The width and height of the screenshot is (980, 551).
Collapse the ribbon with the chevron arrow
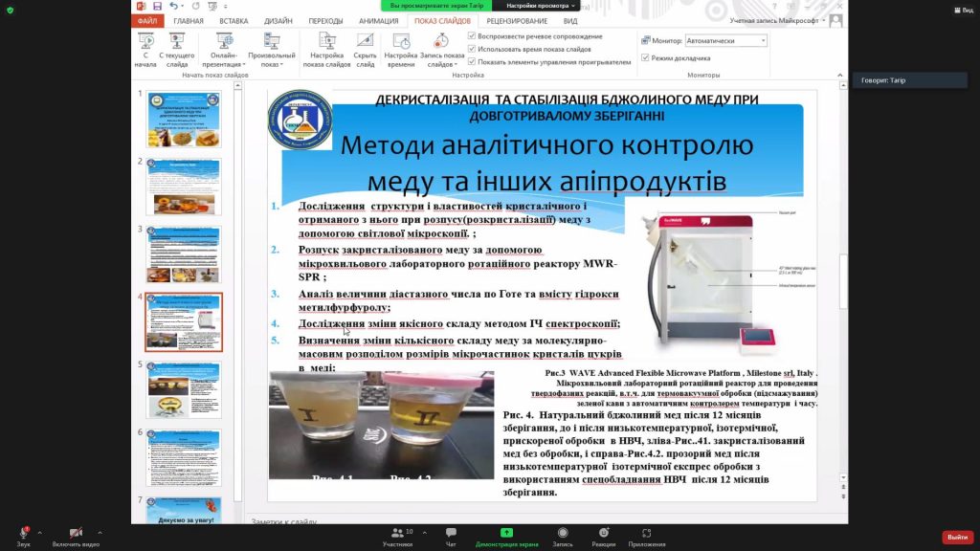[x=839, y=75]
